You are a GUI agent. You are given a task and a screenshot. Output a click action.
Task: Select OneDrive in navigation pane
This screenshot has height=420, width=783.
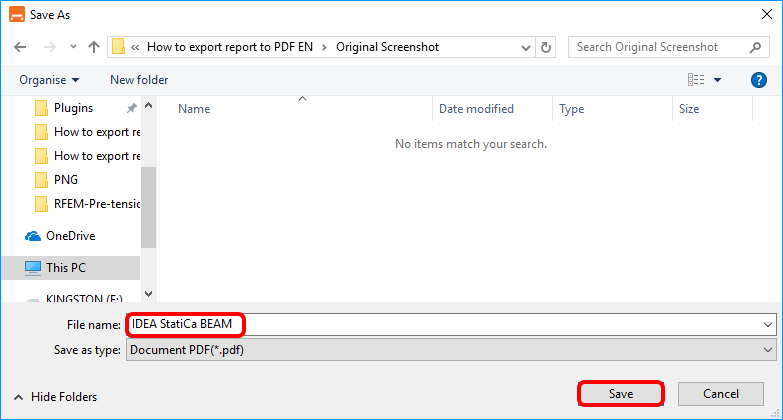pyautogui.click(x=70, y=236)
